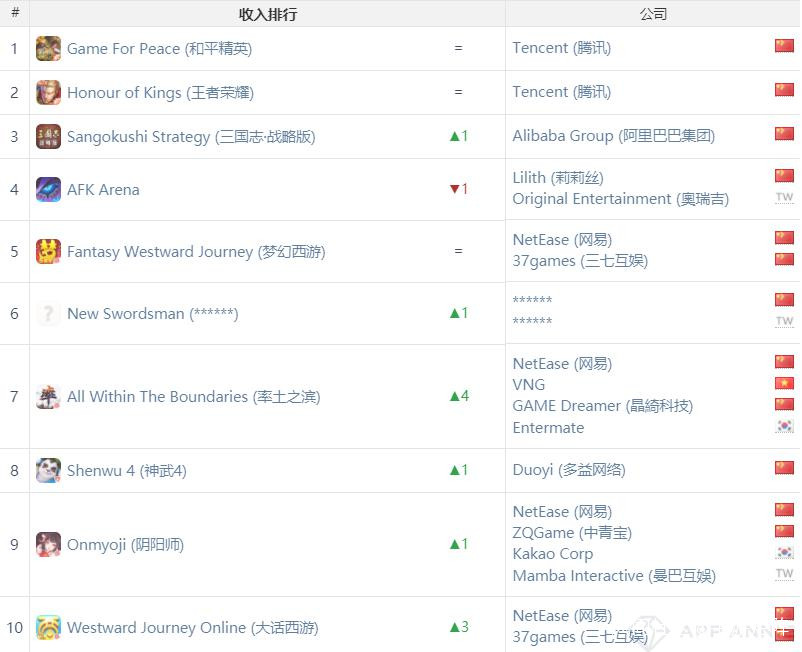Open the VNG company link
Viewport: 802px width, 652px height.
coord(529,385)
